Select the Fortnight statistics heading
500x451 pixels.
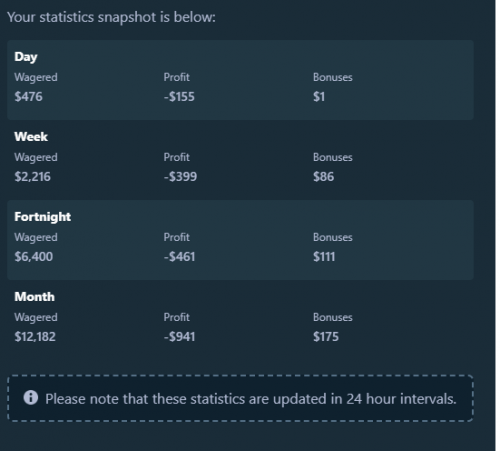[43, 217]
